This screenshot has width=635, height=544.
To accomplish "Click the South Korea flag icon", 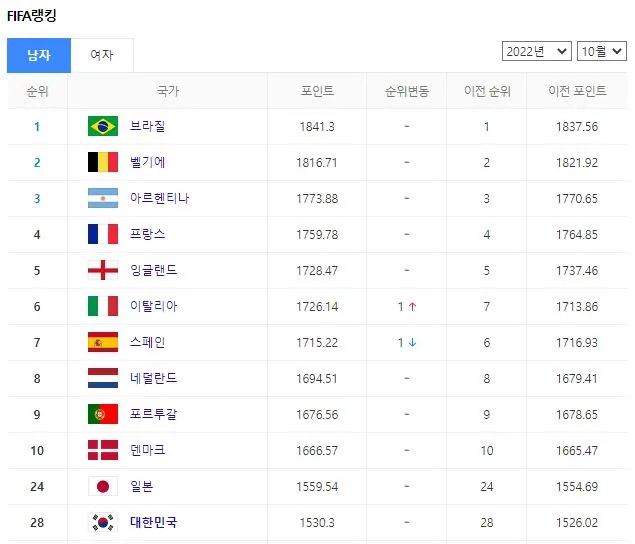I will 103,522.
